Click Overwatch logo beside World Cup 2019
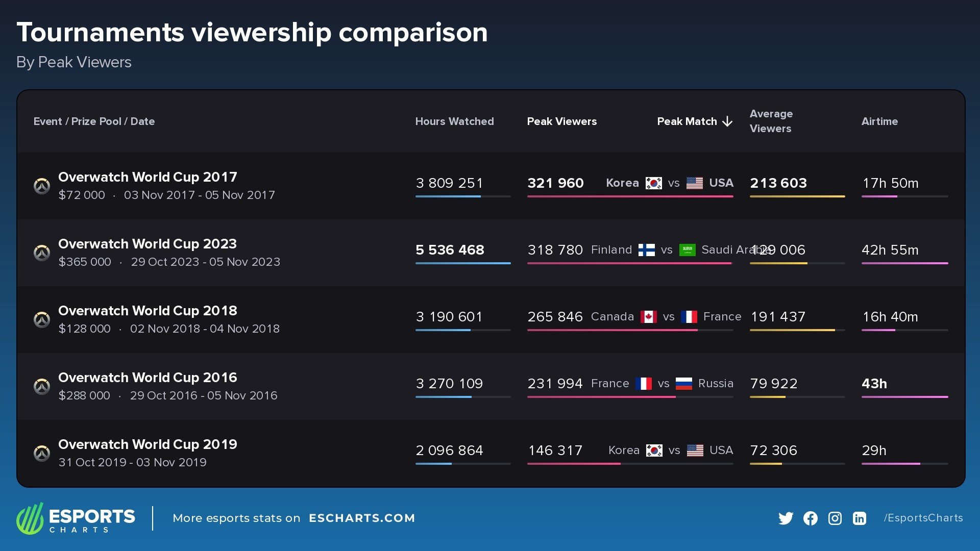This screenshot has height=551, width=980. (42, 453)
